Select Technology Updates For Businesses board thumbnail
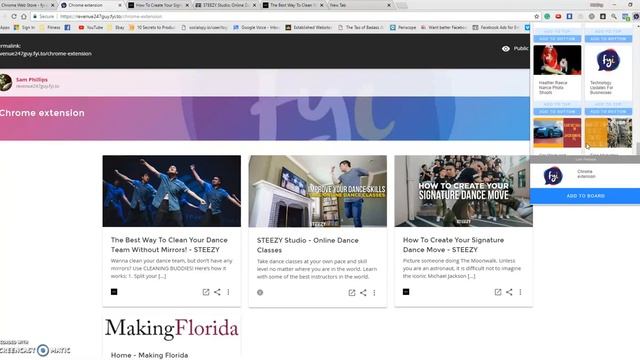Viewport: 640px width, 360px height. pos(608,60)
